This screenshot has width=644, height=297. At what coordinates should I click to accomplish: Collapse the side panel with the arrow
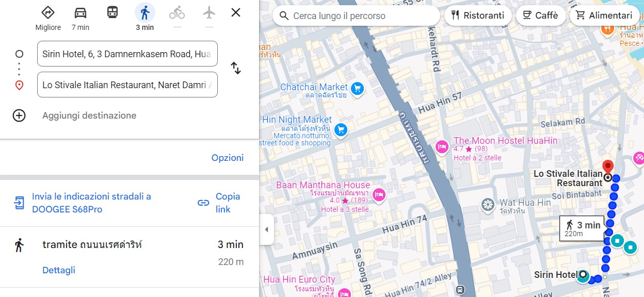(x=266, y=229)
